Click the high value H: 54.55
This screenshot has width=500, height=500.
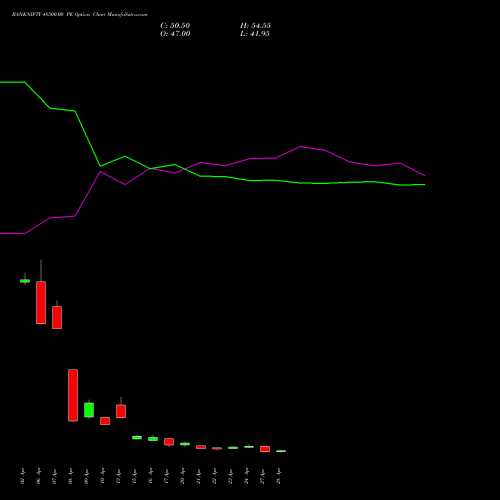click(x=255, y=26)
